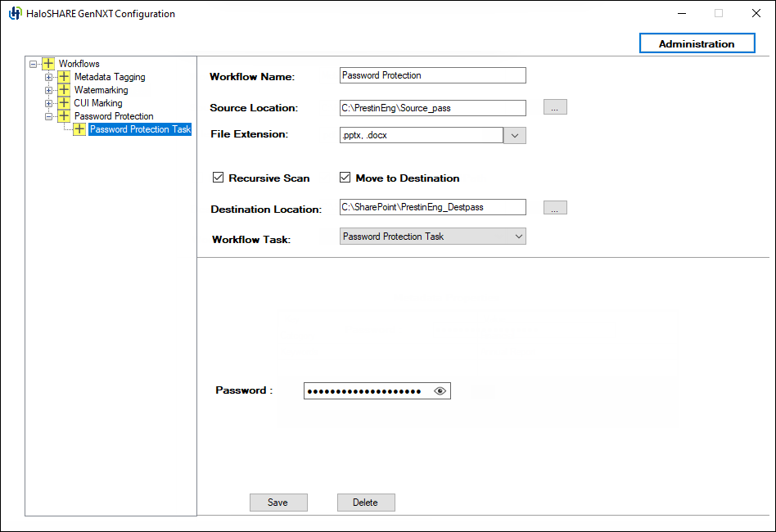Minimize the HaloSHARE configuration window
The height and width of the screenshot is (532, 776).
click(x=682, y=13)
